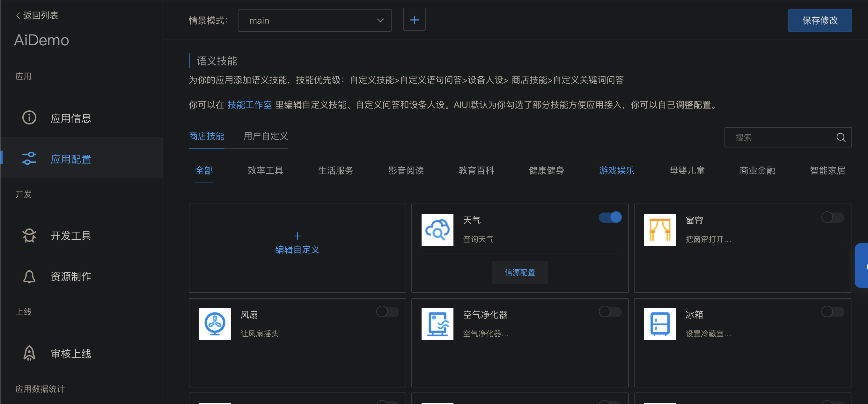Select the 智能家居 category tab
The height and width of the screenshot is (404, 868).
(x=828, y=171)
